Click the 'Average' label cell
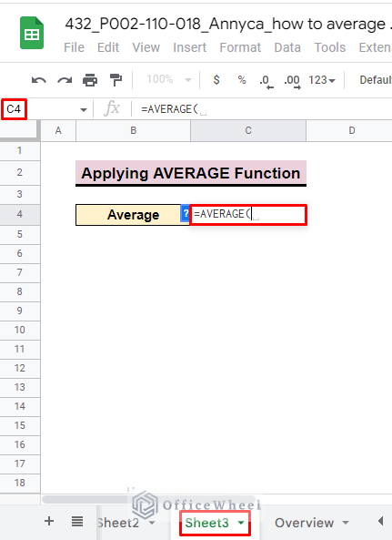This screenshot has width=392, height=540. click(133, 215)
